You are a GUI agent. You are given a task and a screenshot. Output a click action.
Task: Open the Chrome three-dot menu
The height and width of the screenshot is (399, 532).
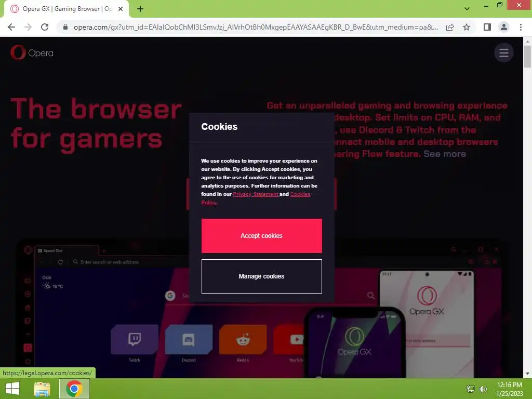pyautogui.click(x=521, y=27)
